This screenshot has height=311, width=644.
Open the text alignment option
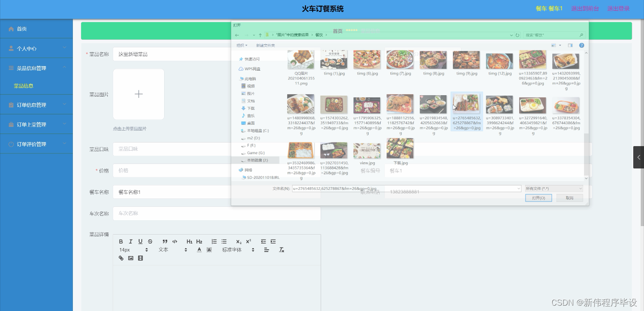coord(267,250)
